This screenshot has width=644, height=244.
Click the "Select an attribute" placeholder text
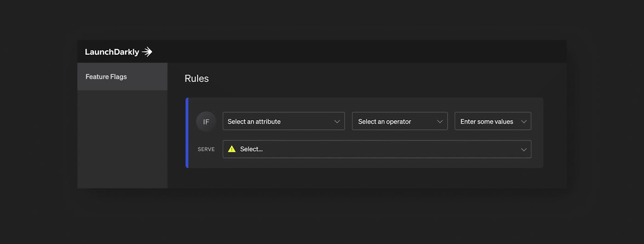pyautogui.click(x=254, y=122)
